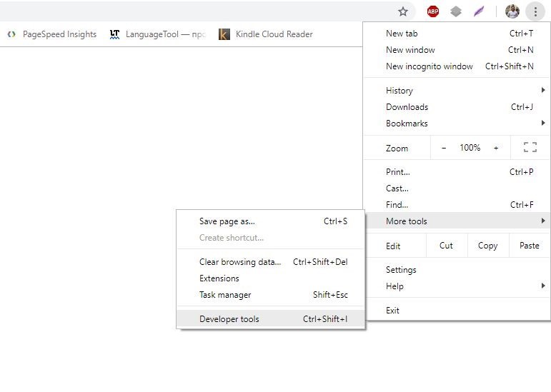Increase zoom with the plus button

click(496, 148)
